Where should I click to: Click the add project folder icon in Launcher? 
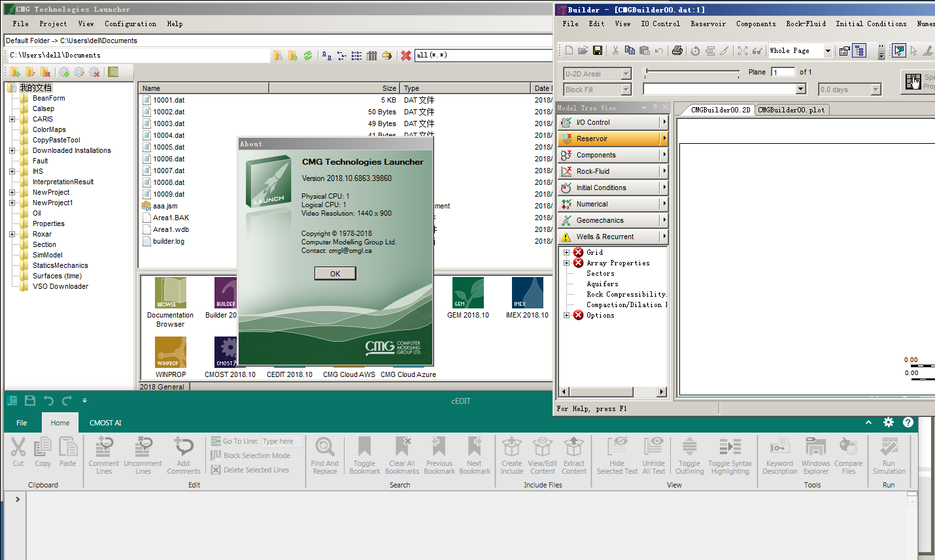tap(15, 72)
